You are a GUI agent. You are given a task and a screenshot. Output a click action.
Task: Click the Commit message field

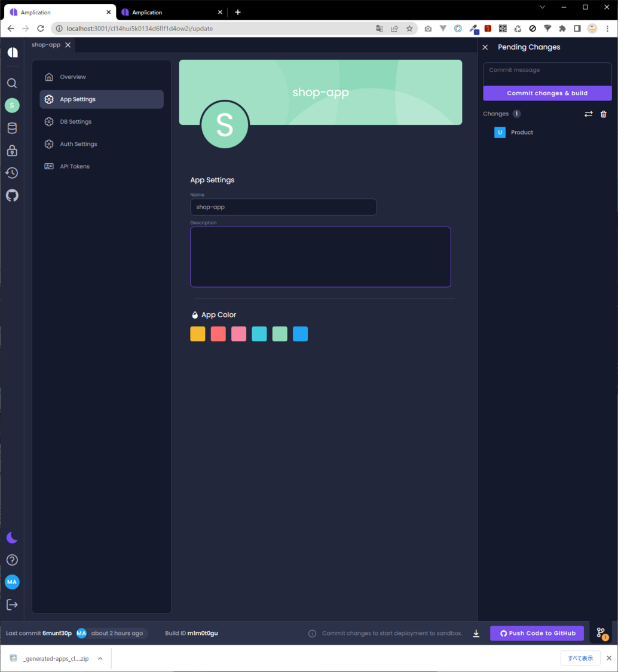click(x=547, y=74)
